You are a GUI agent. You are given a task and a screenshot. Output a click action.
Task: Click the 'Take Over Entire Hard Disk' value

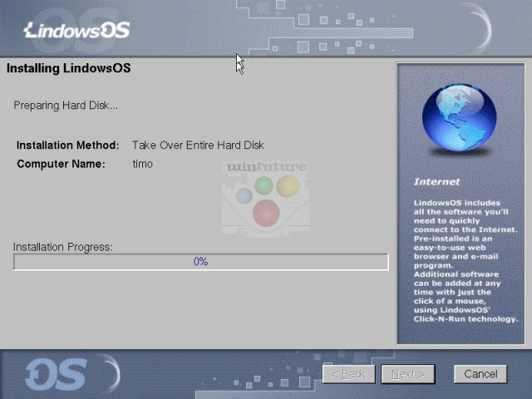click(x=198, y=145)
